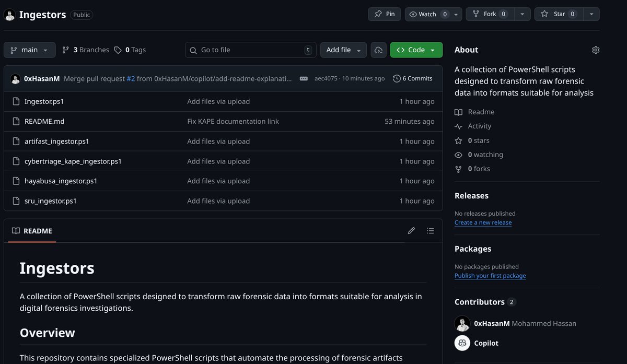Open the README outline list icon
Viewport: 627px width, 364px height.
(430, 231)
